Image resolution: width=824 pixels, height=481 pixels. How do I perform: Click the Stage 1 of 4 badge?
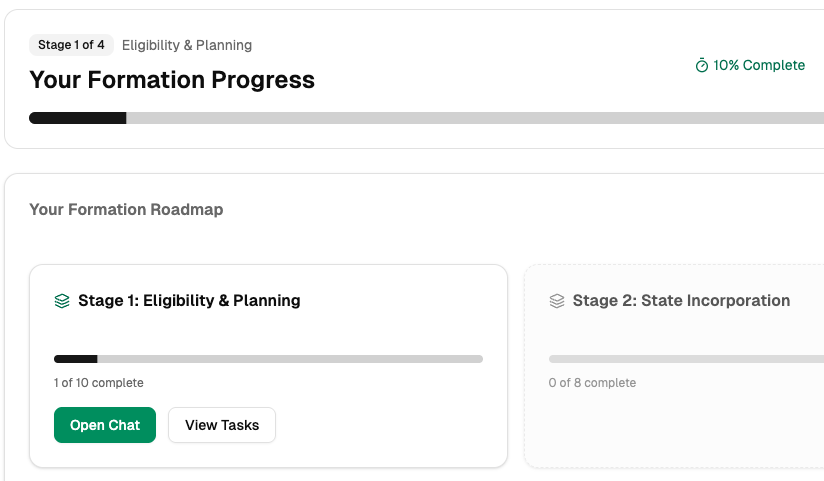[71, 45]
